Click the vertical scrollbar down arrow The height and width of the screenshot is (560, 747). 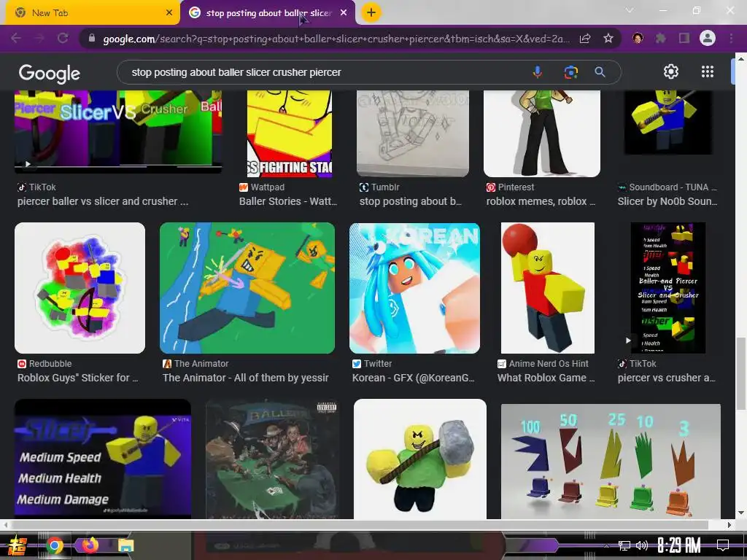(x=741, y=513)
